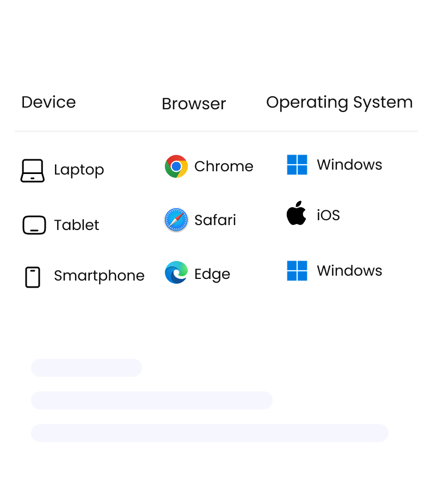Click the Laptop device icon
The height and width of the screenshot is (504, 431).
(x=33, y=170)
